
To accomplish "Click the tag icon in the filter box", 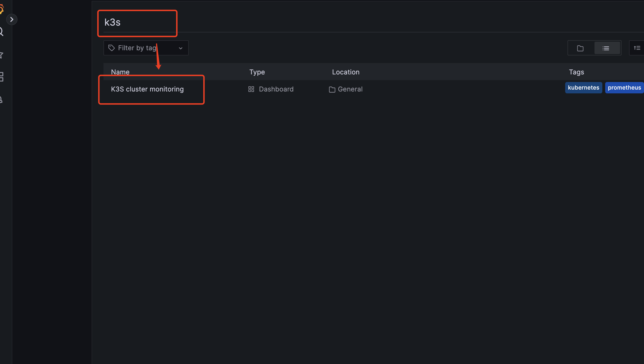I will coord(111,48).
